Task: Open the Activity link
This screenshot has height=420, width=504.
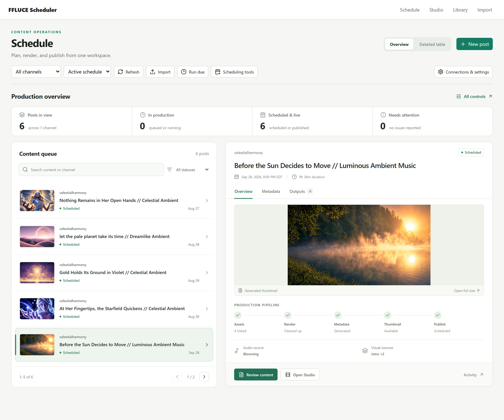Action: pos(473,375)
